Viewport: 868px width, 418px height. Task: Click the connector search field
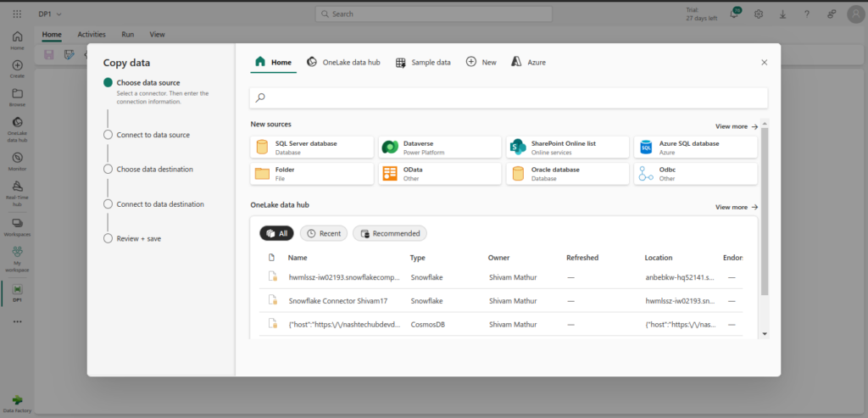tap(509, 98)
